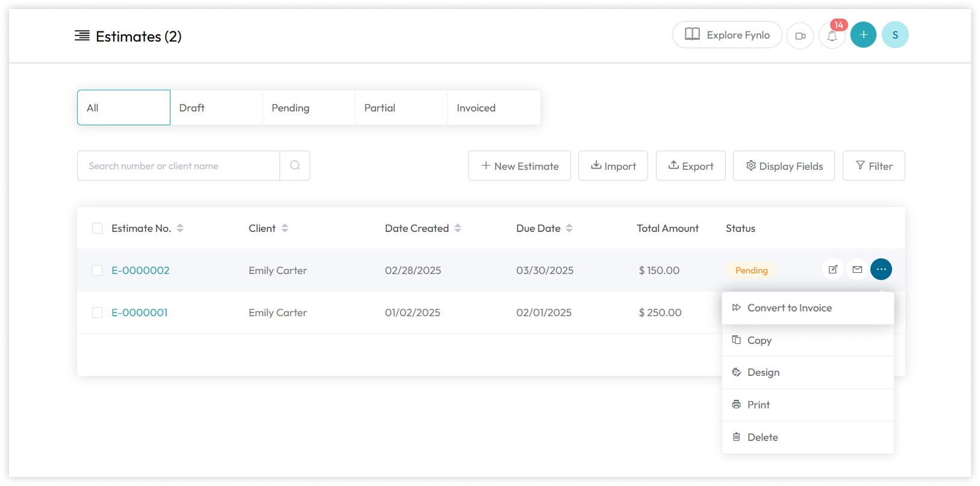Create a New Estimate
Image resolution: width=980 pixels, height=486 pixels.
click(x=519, y=166)
